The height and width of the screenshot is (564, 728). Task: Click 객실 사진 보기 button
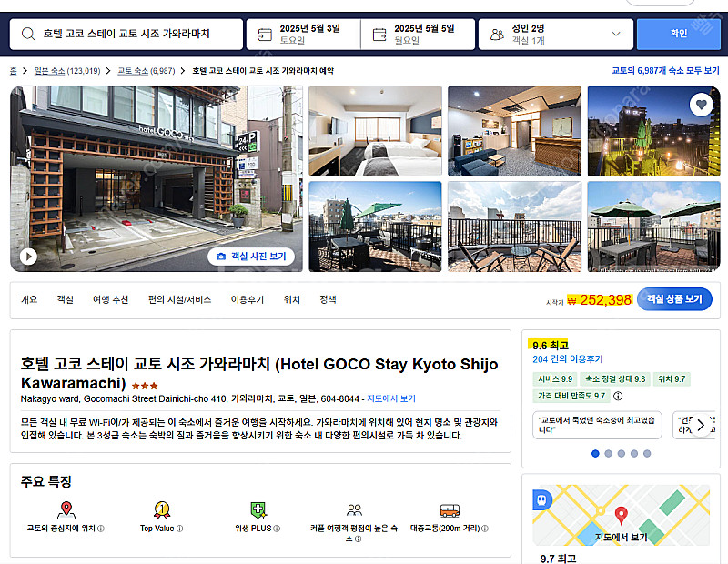click(x=251, y=257)
